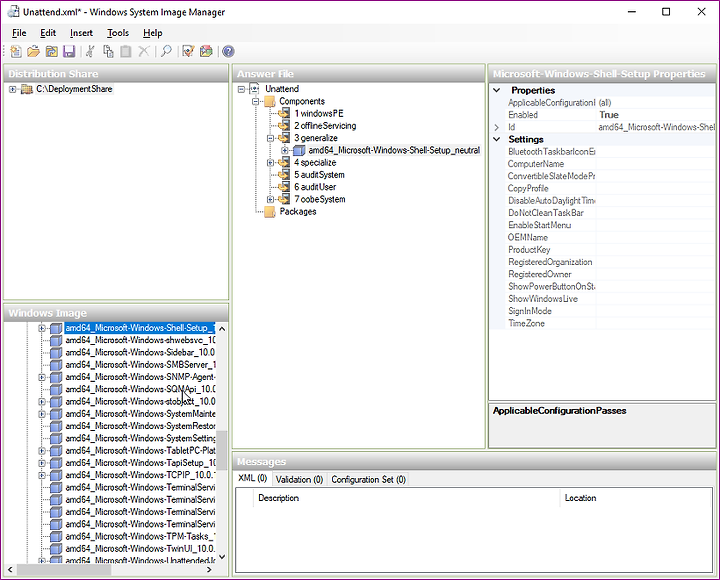The image size is (720, 580).
Task: Open the File menu
Action: (x=19, y=33)
